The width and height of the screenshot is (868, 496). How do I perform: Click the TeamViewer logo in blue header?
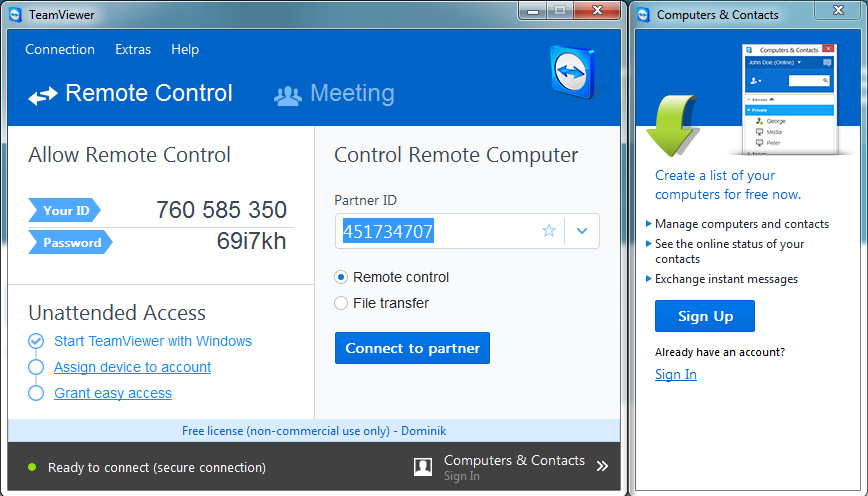574,73
